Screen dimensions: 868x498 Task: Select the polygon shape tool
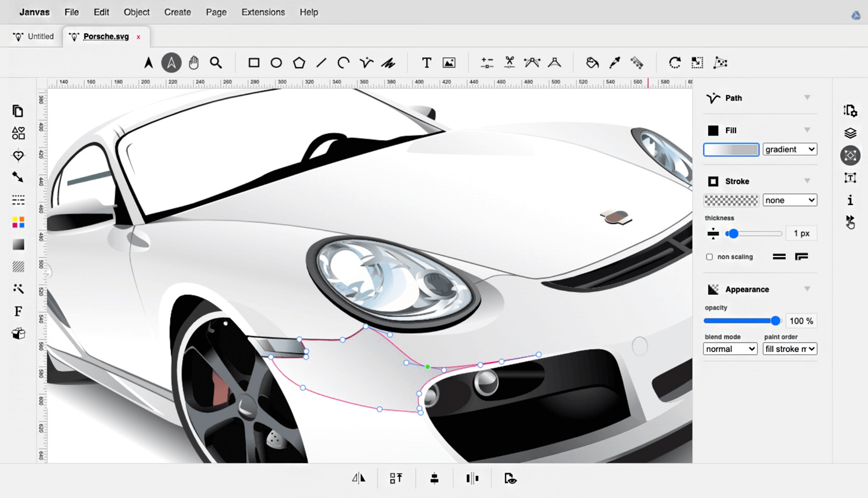(299, 63)
